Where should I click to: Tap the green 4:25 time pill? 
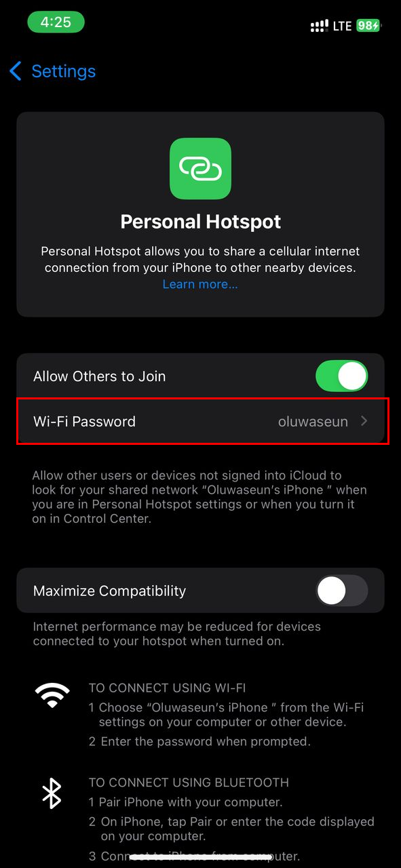(56, 22)
